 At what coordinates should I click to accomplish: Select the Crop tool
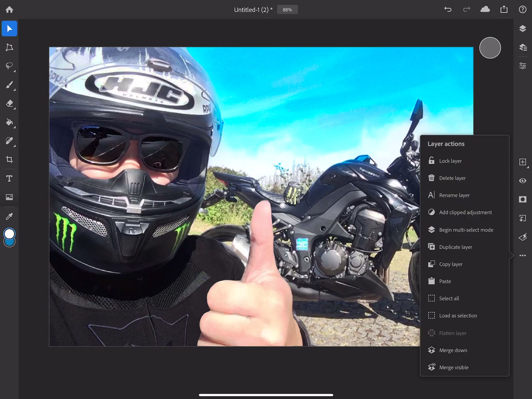[9, 160]
